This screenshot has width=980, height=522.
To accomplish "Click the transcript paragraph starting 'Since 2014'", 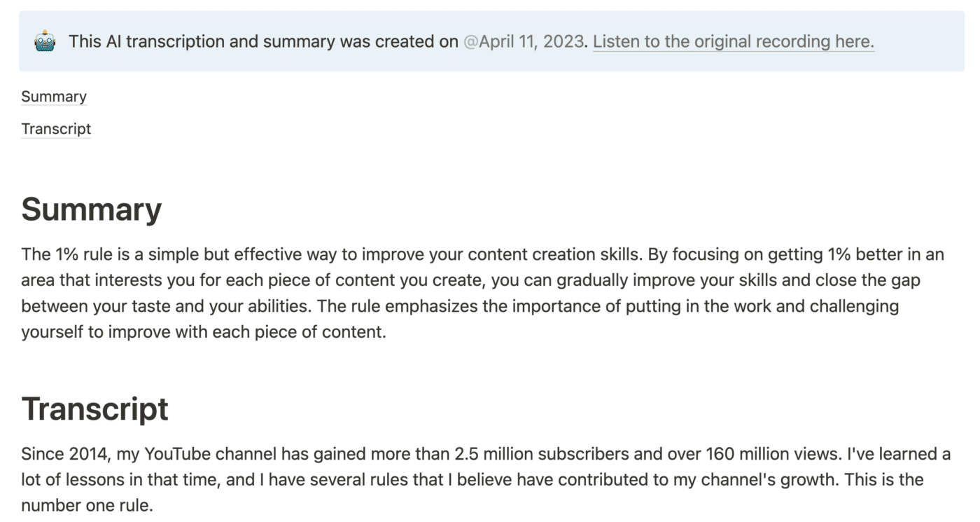I will 486,479.
